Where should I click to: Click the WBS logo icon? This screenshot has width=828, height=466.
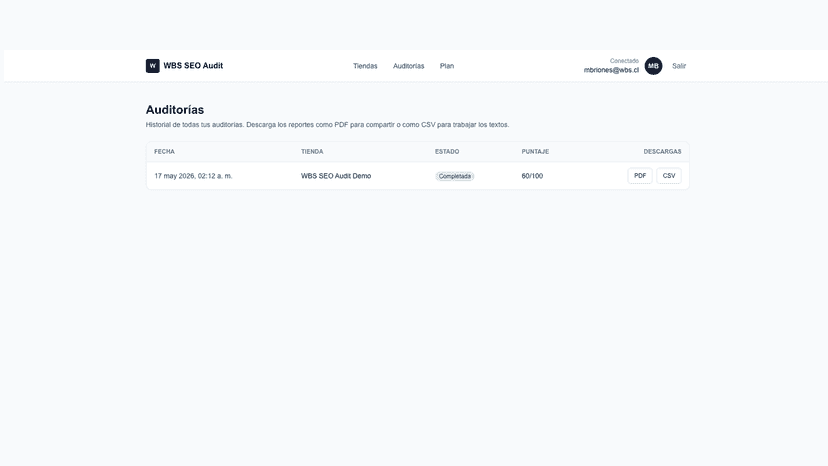(153, 66)
